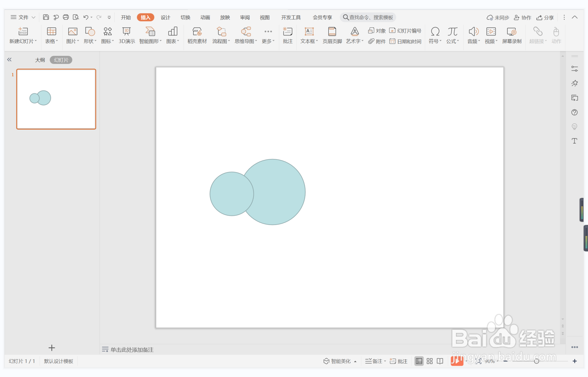Switch to the View (视图) tab
Viewport: 588px width, 377px height.
[x=264, y=17]
